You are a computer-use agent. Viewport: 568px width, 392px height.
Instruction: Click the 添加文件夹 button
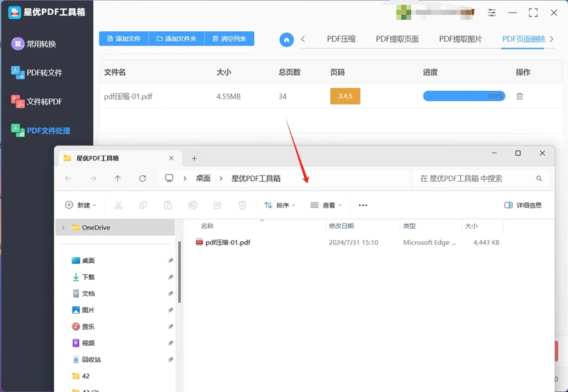tap(177, 38)
